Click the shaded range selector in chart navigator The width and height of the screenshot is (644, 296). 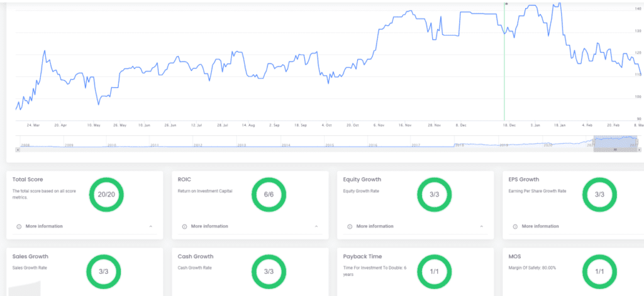tap(615, 141)
